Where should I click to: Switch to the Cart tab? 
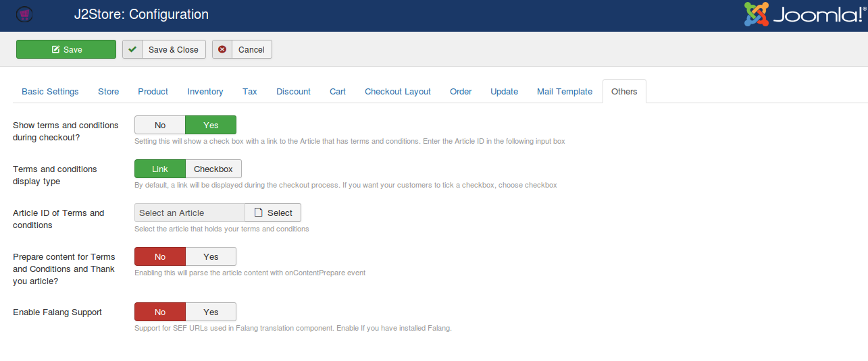[x=337, y=92]
